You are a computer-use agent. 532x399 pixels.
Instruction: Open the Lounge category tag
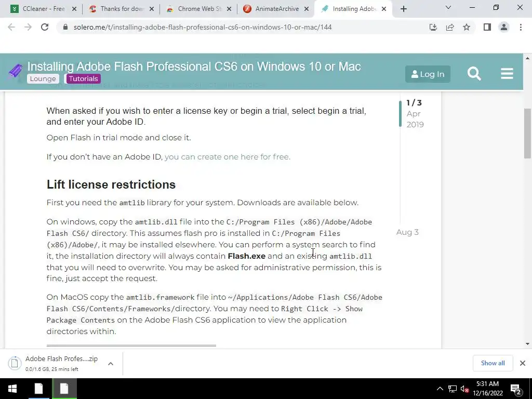43,79
